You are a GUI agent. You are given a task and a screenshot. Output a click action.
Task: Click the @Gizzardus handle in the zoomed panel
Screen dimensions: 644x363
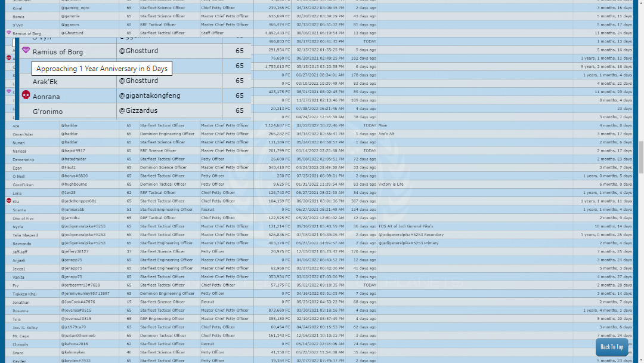click(137, 111)
